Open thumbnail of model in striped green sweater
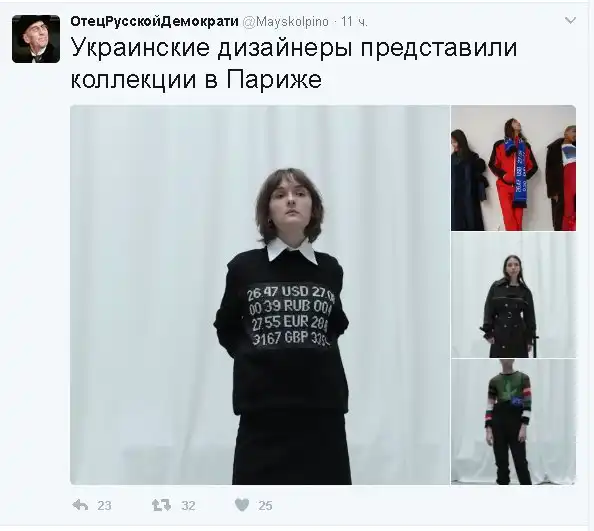Viewport: 594px width, 531px height. click(513, 422)
